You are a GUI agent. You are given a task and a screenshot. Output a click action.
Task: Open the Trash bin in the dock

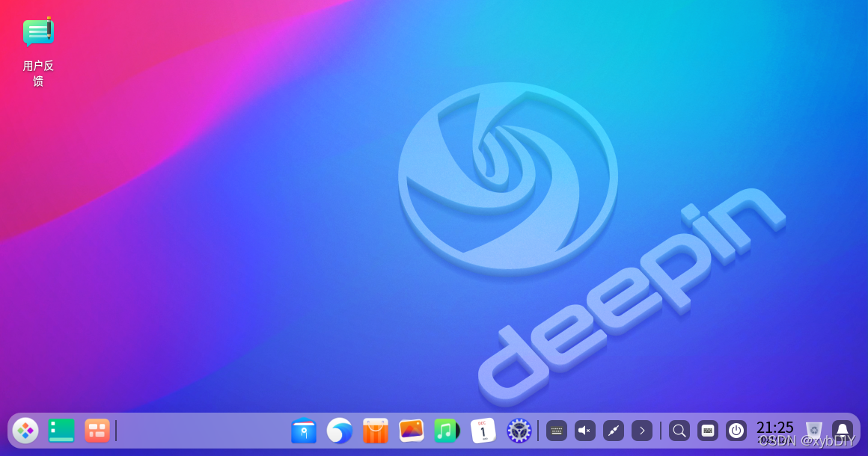pyautogui.click(x=814, y=431)
